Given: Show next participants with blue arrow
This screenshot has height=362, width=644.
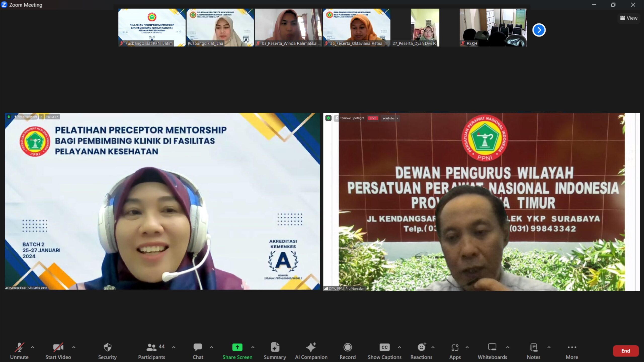Looking at the screenshot, I should tap(539, 30).
